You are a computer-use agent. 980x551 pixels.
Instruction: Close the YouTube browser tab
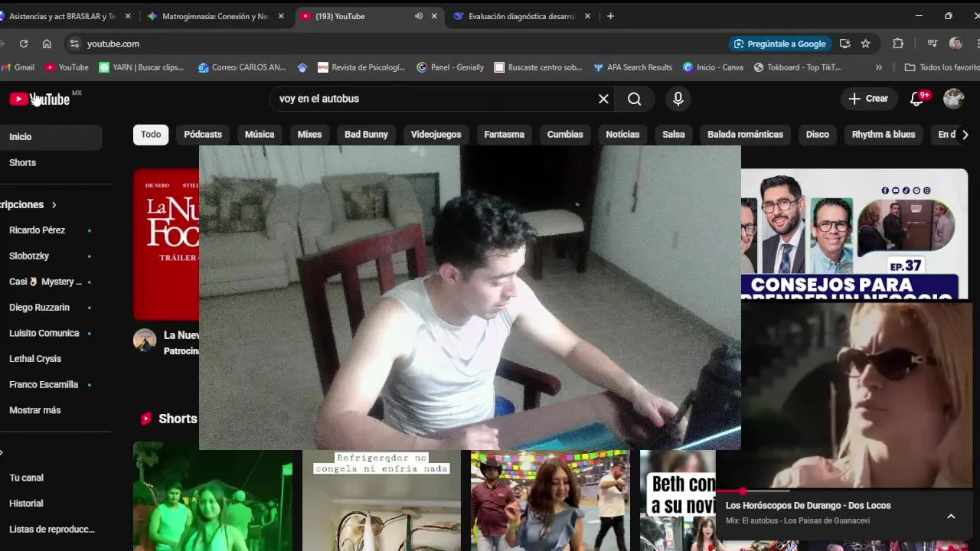click(x=435, y=16)
